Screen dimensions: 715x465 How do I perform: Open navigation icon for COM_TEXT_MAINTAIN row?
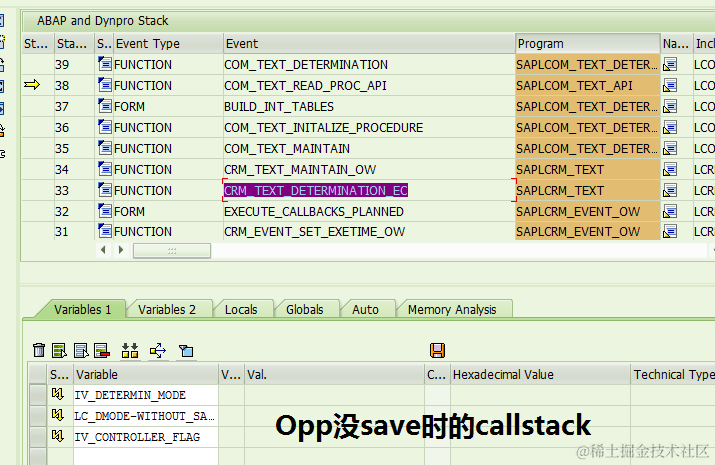(x=670, y=148)
